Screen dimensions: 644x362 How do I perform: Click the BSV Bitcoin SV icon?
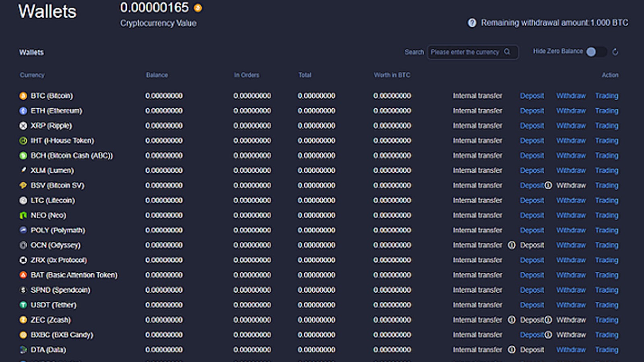23,185
